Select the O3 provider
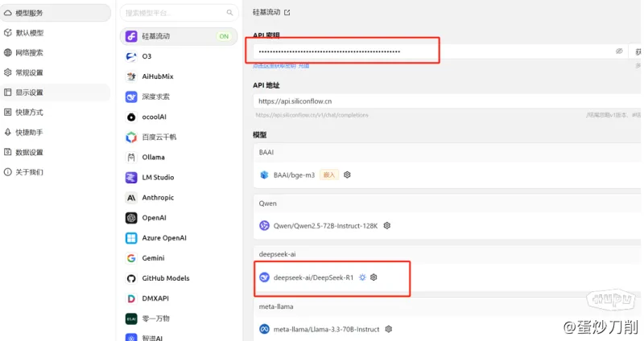This screenshot has height=341, width=644. tap(179, 56)
